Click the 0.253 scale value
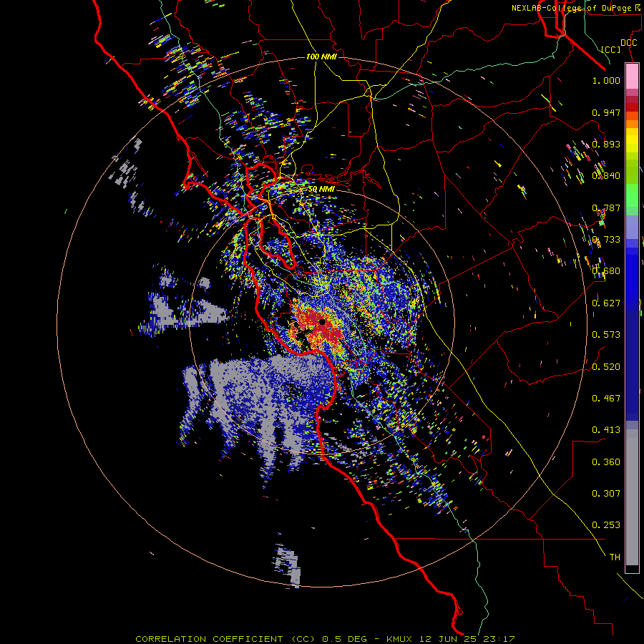This screenshot has width=644, height=644. point(606,525)
